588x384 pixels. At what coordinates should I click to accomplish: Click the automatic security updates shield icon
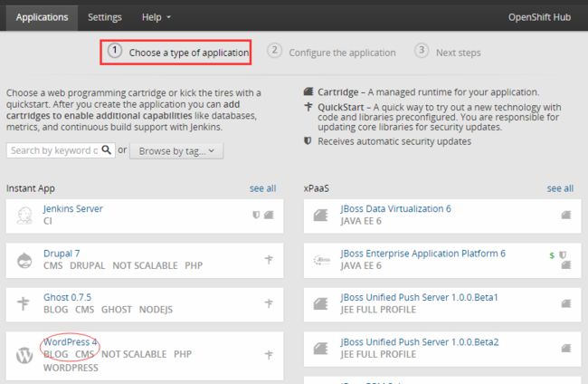coord(308,140)
